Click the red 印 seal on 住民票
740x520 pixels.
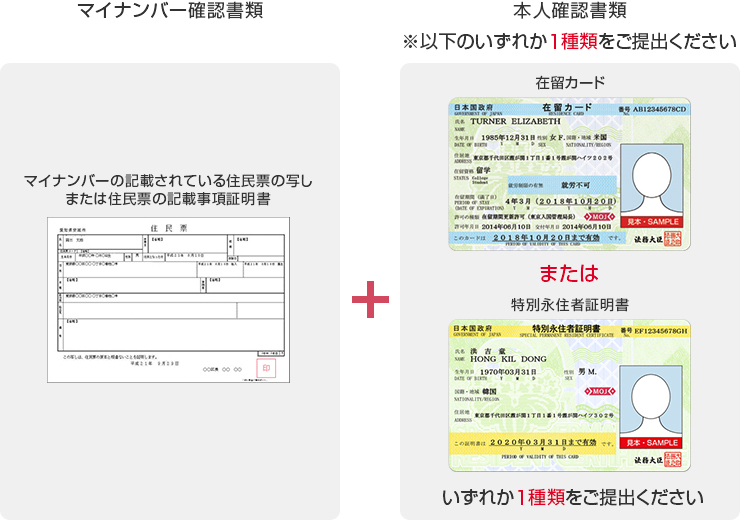pyautogui.click(x=266, y=368)
